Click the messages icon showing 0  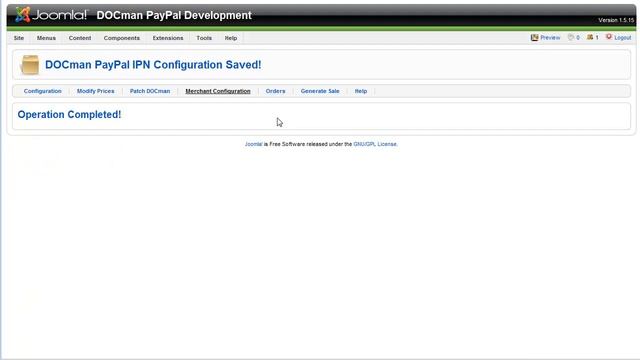[571, 38]
